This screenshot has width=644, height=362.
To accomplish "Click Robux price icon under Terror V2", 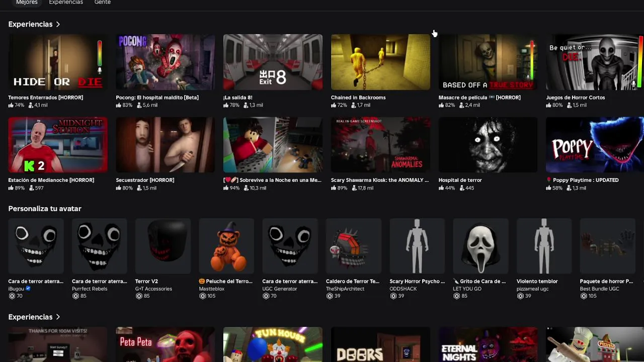I will tap(139, 296).
